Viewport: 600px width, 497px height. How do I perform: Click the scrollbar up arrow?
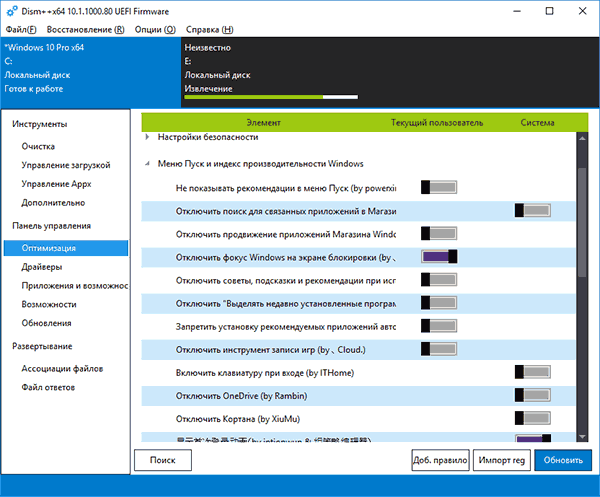click(x=582, y=138)
